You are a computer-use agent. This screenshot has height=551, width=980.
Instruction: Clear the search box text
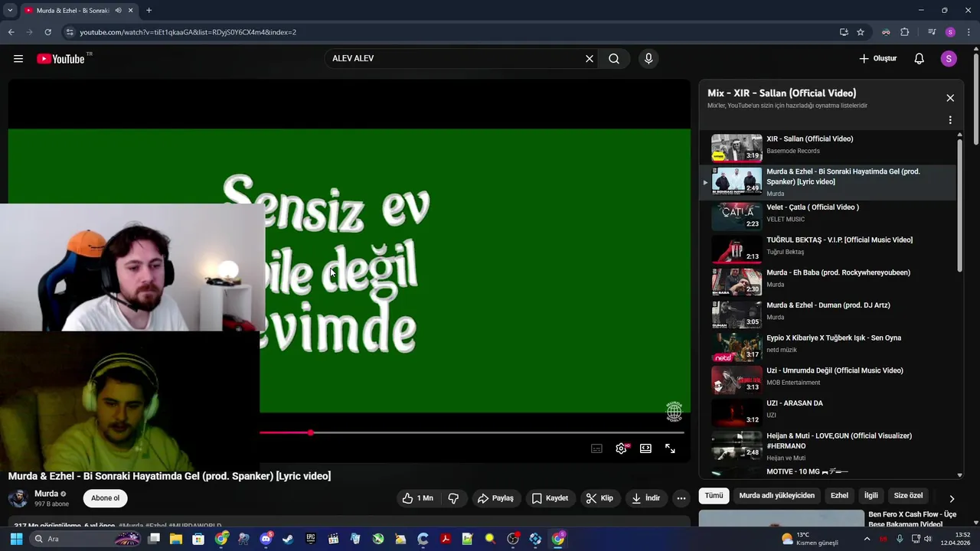(x=590, y=59)
